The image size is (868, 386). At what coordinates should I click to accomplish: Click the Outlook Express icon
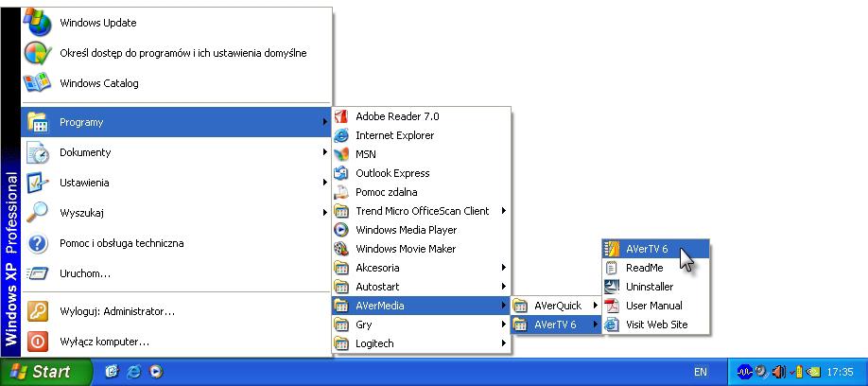pyautogui.click(x=341, y=173)
